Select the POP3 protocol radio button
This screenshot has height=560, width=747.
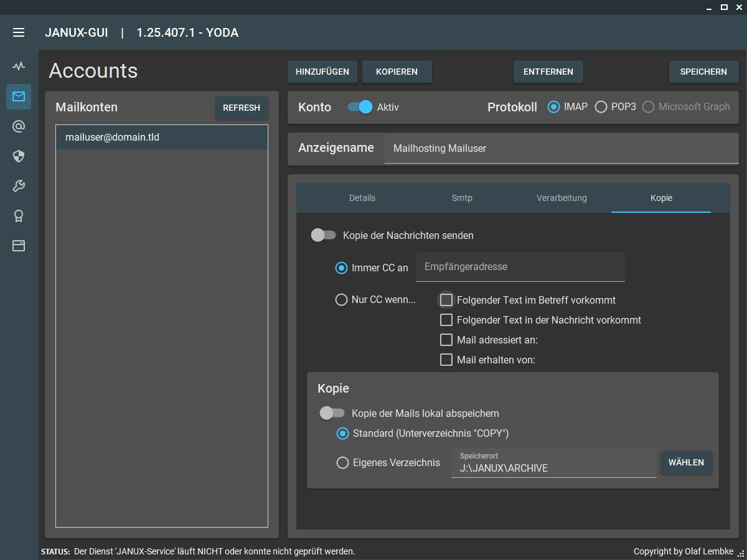601,107
